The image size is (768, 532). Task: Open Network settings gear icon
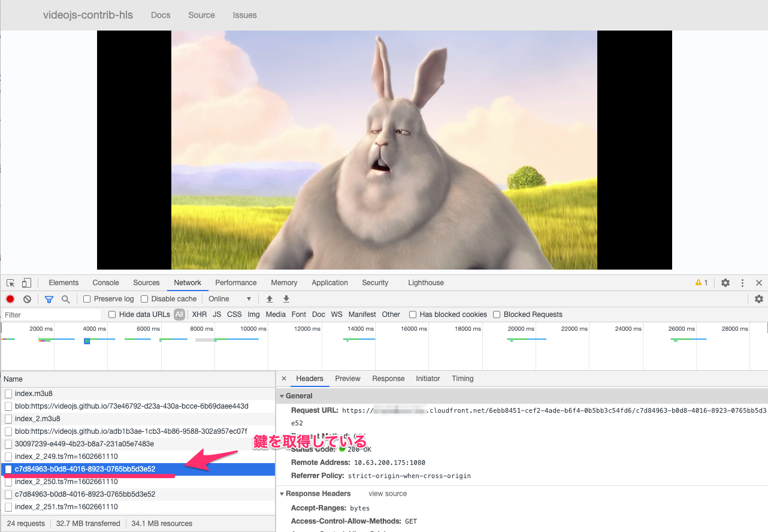click(758, 299)
